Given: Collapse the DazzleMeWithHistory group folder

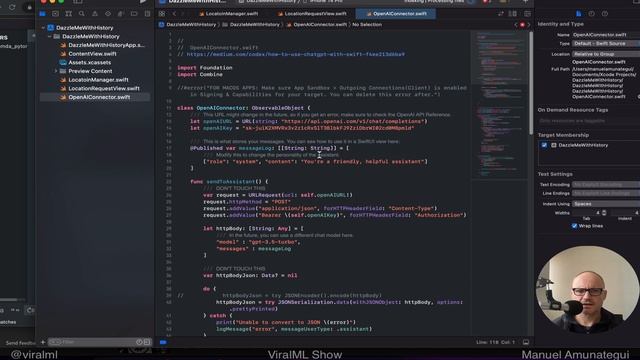Looking at the screenshot, I should [x=49, y=36].
